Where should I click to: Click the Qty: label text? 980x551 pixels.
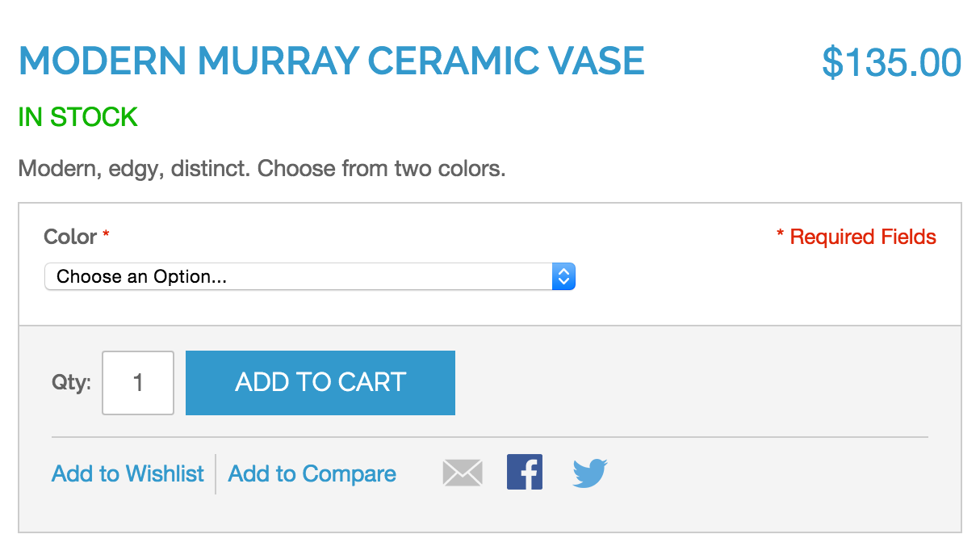tap(71, 382)
